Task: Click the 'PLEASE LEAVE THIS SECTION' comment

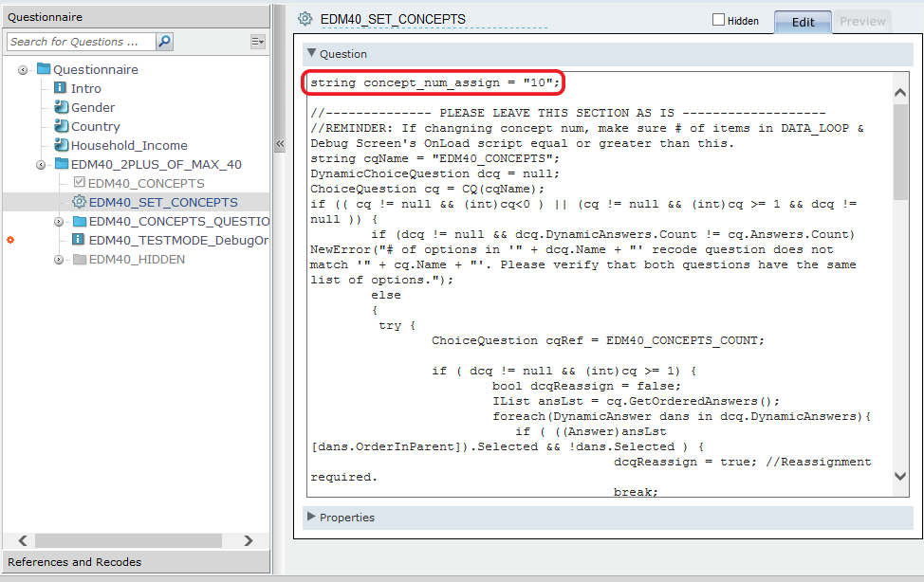Action: pos(568,113)
